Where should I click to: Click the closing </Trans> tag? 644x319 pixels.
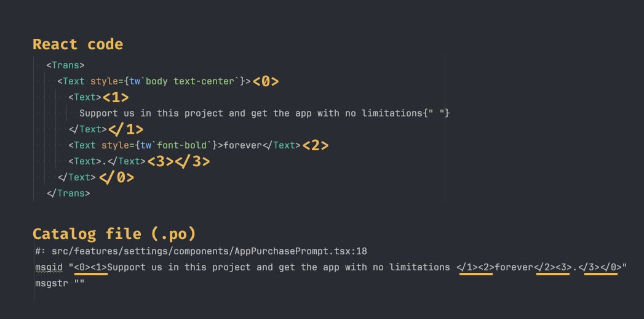pos(69,193)
